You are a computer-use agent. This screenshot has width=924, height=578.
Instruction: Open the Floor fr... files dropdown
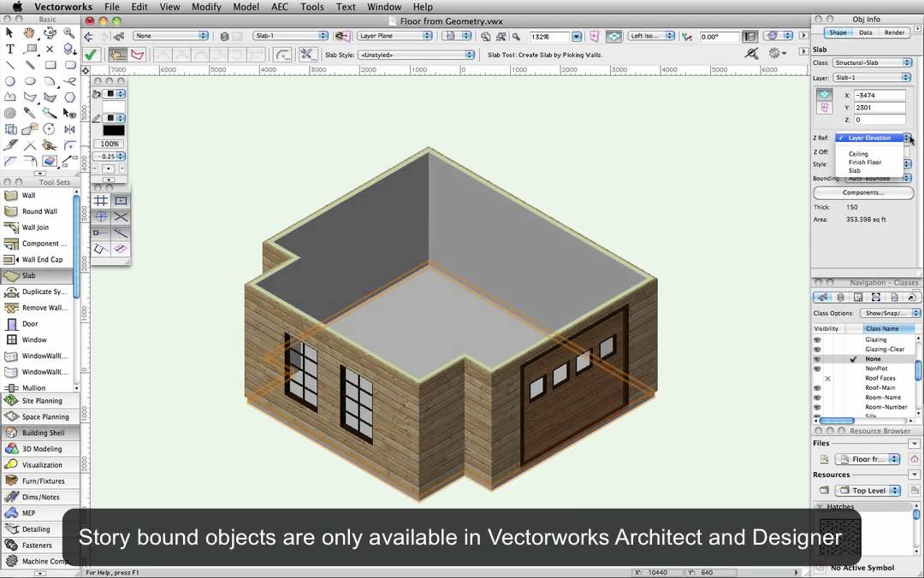[x=868, y=459]
